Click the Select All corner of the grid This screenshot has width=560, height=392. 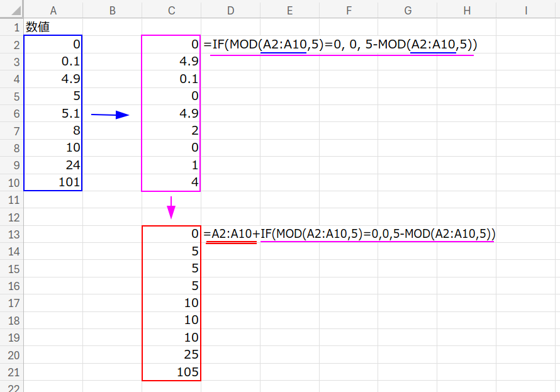click(x=11, y=9)
